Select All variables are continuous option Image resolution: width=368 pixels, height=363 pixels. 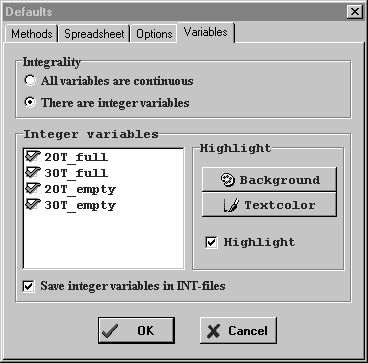click(30, 81)
